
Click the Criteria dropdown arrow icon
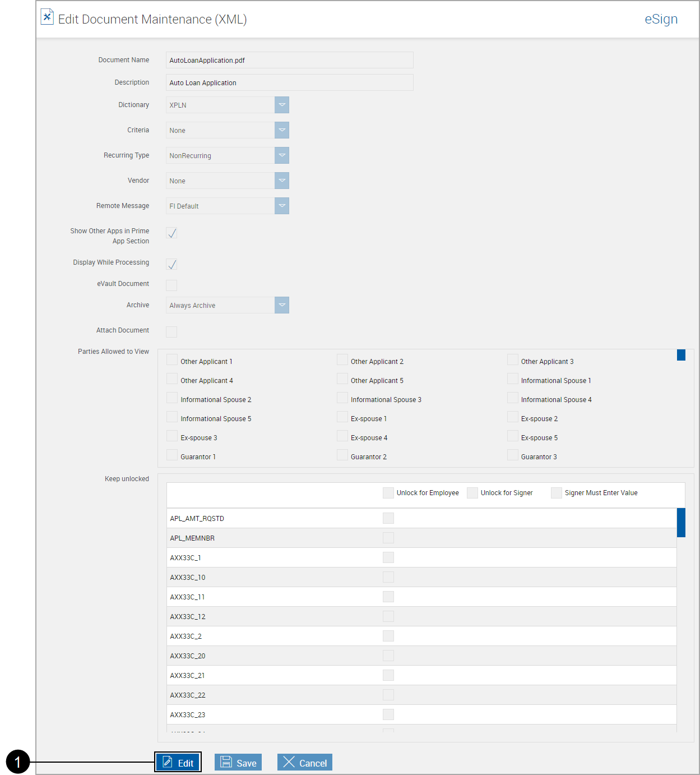[x=282, y=130]
